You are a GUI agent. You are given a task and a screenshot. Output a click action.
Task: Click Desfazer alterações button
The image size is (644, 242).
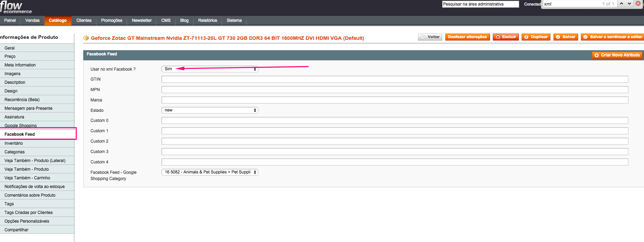(467, 37)
